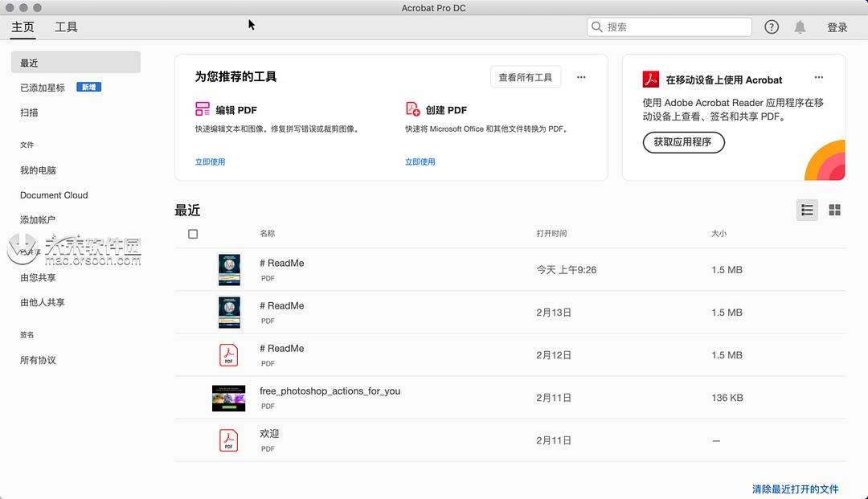Click the 获取应用程序 button

(x=683, y=142)
